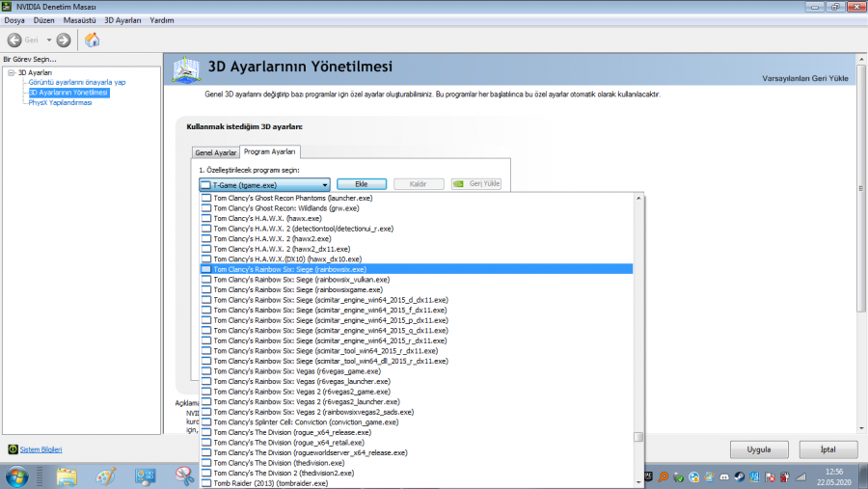Open the Düzen menu
The image size is (868, 489).
(x=43, y=20)
